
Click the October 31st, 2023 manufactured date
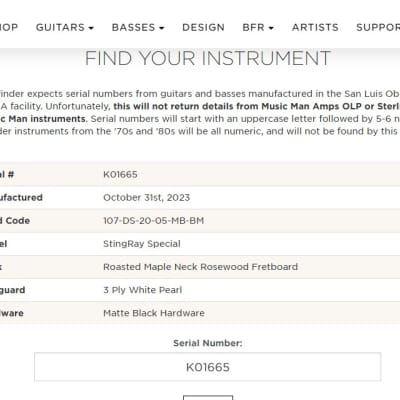(x=146, y=198)
